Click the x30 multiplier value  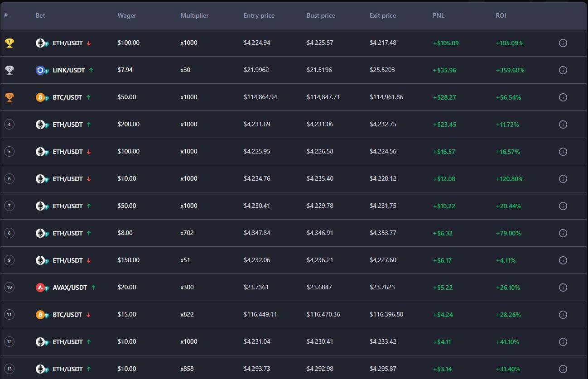click(x=186, y=70)
